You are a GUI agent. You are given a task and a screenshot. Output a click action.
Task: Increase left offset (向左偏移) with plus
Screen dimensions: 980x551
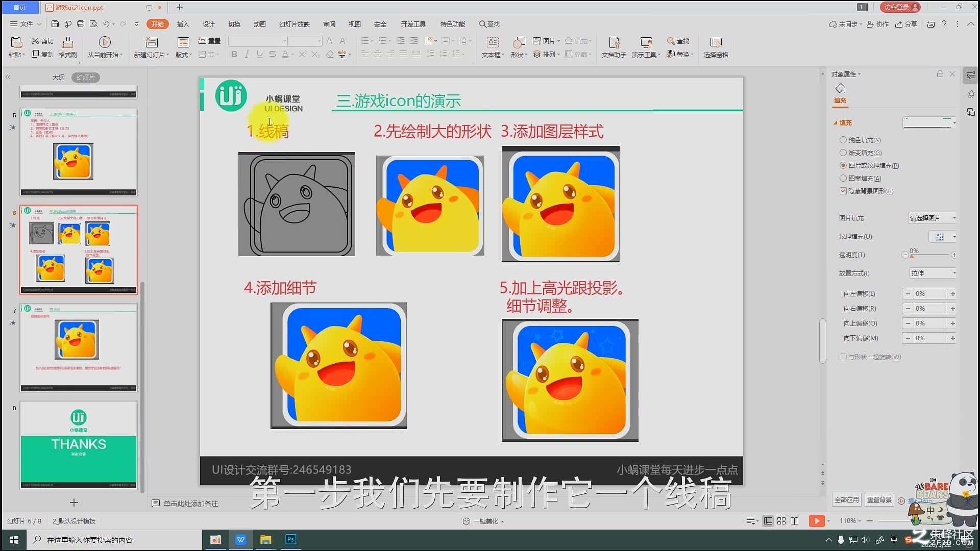coord(952,294)
